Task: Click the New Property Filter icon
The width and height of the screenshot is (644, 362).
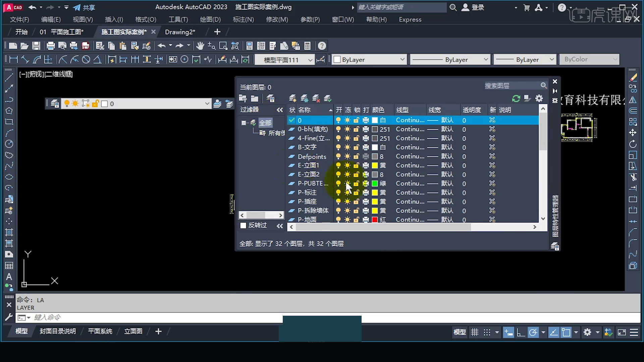Action: click(x=243, y=98)
